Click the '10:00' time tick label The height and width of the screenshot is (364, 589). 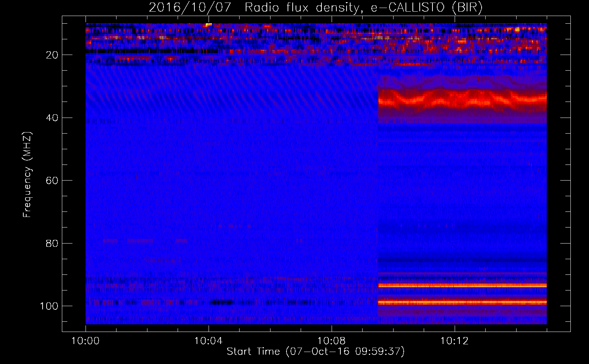(x=86, y=341)
